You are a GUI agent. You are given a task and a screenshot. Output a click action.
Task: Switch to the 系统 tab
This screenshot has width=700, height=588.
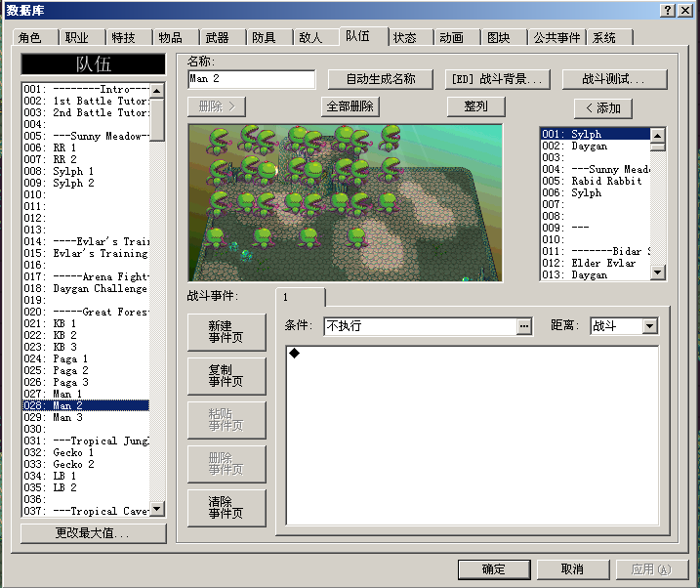point(610,37)
